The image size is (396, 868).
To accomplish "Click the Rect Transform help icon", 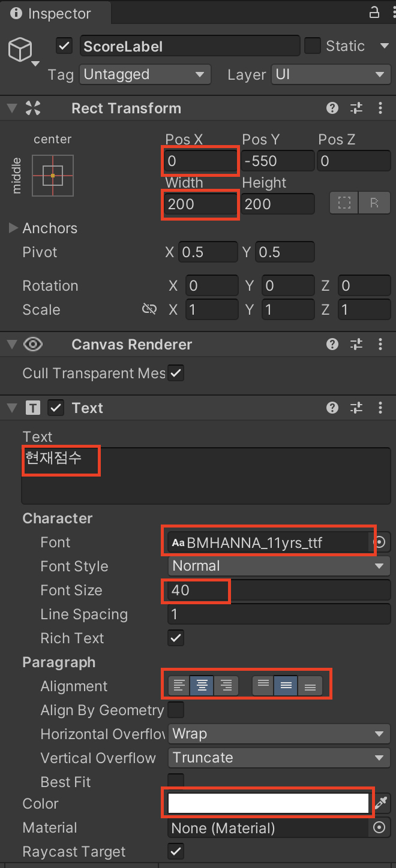I will tap(332, 108).
